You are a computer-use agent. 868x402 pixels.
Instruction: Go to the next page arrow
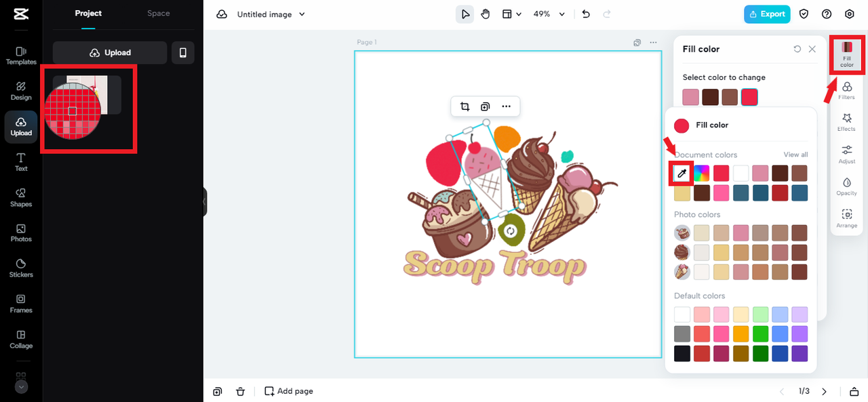coord(825,391)
